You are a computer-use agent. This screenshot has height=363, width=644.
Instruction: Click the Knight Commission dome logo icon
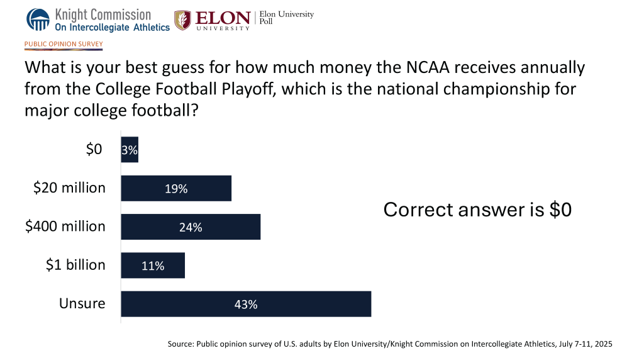pyautogui.click(x=38, y=20)
